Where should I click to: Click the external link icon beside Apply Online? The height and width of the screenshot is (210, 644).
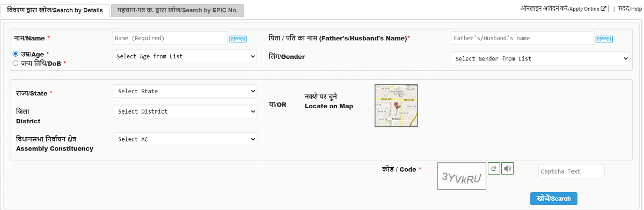point(604,9)
